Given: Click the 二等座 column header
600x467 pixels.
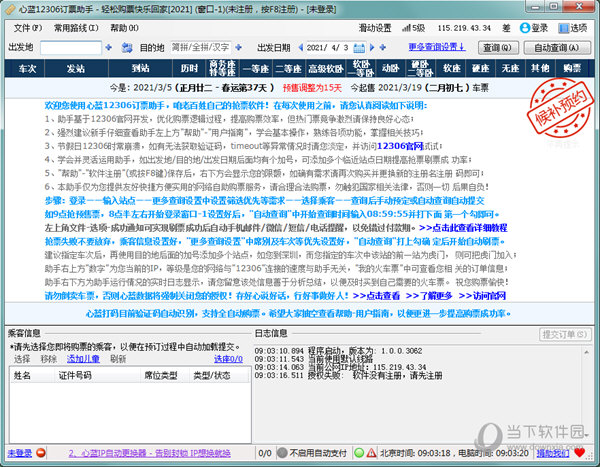Looking at the screenshot, I should (x=289, y=69).
